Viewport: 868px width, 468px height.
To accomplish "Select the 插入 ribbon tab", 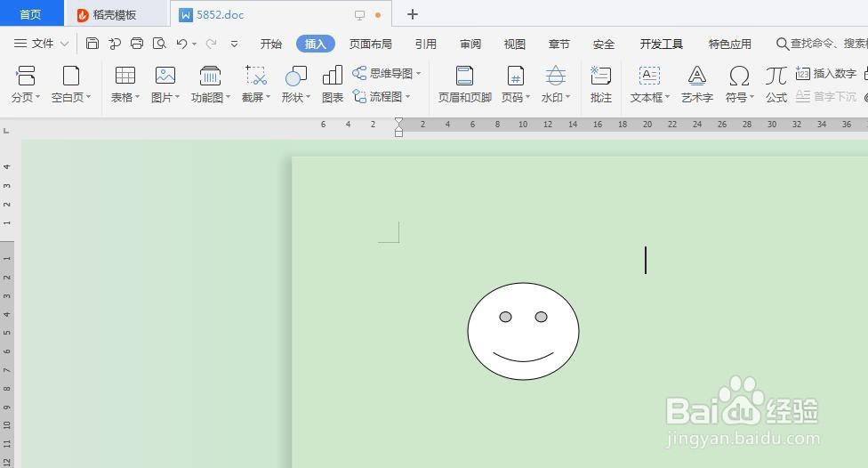I will point(315,44).
